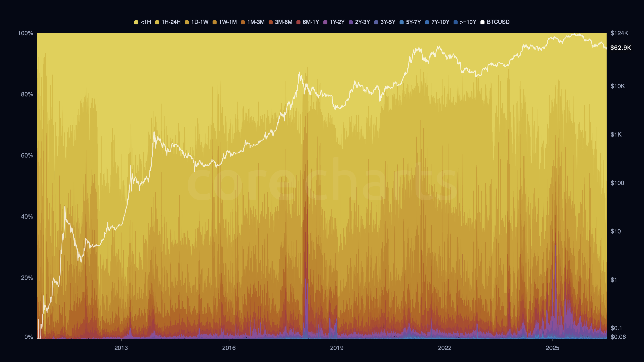The image size is (644, 362).
Task: Toggle the 1W-1M legend color swatch
Action: coord(215,22)
